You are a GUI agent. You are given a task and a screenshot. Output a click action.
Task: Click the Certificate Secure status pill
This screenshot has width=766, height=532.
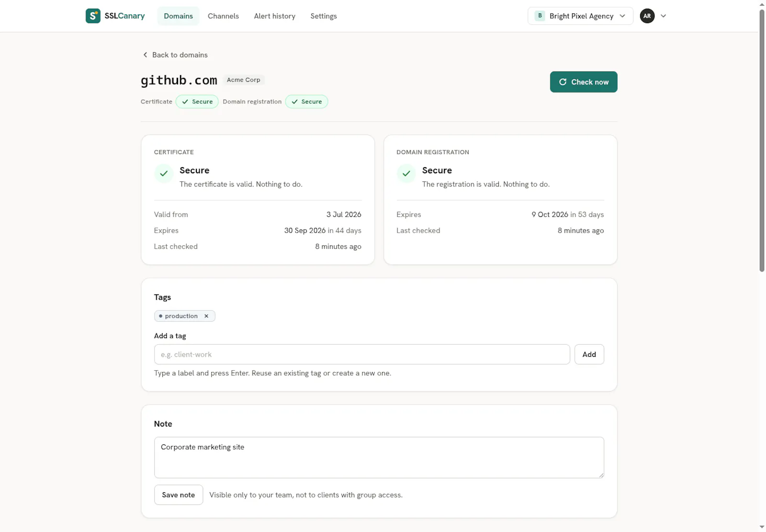(197, 102)
